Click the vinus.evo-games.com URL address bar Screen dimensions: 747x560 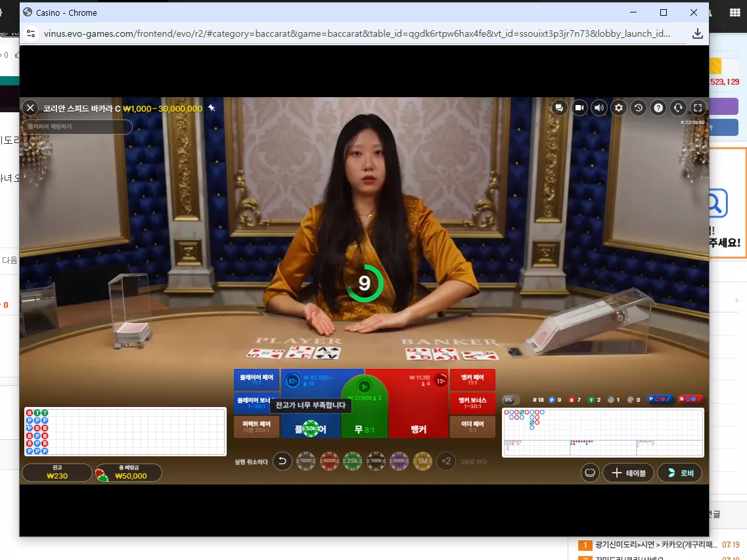click(357, 33)
